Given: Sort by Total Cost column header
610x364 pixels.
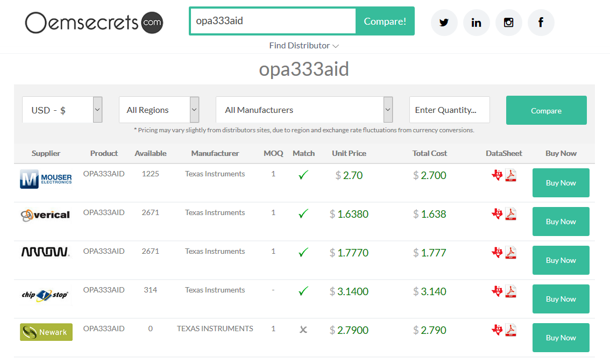Looking at the screenshot, I should coord(429,153).
